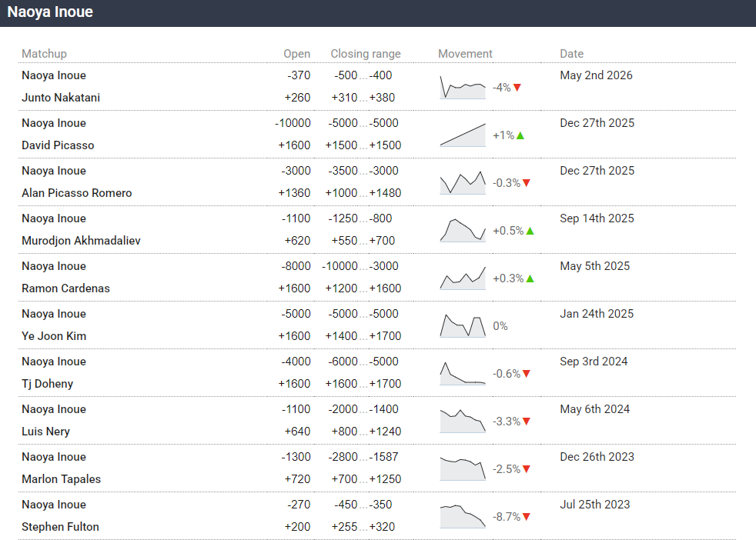This screenshot has width=756, height=540.
Task: Click the Naoya Inoue page title
Action: pyautogui.click(x=50, y=12)
